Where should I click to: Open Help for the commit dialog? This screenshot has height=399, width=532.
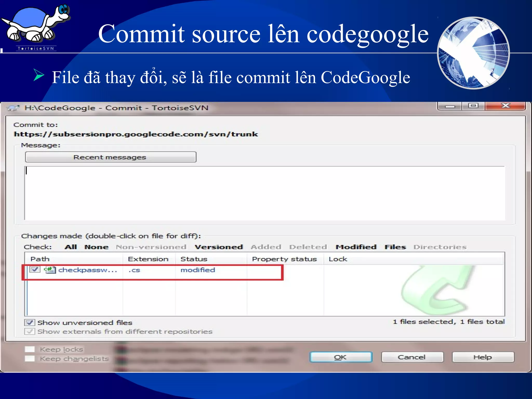tap(483, 357)
